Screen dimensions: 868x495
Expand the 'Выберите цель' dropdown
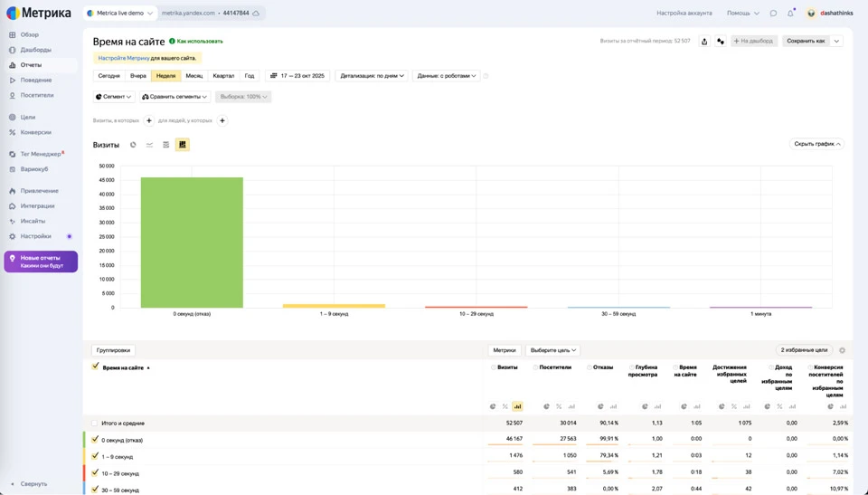[x=552, y=350]
